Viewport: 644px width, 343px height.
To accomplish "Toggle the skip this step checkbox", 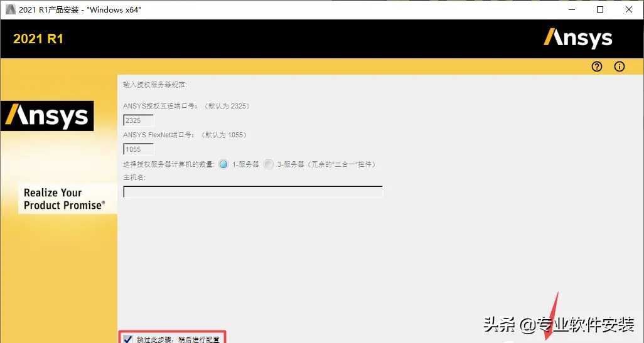I will click(127, 339).
